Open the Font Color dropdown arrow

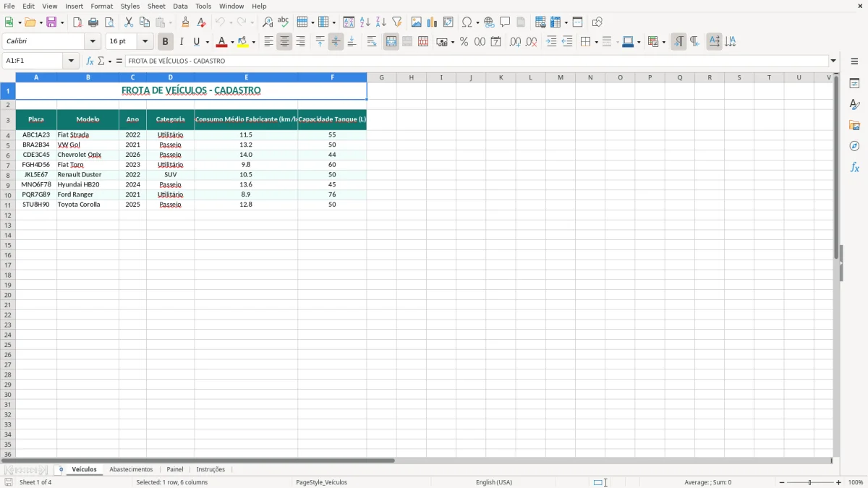pos(232,43)
